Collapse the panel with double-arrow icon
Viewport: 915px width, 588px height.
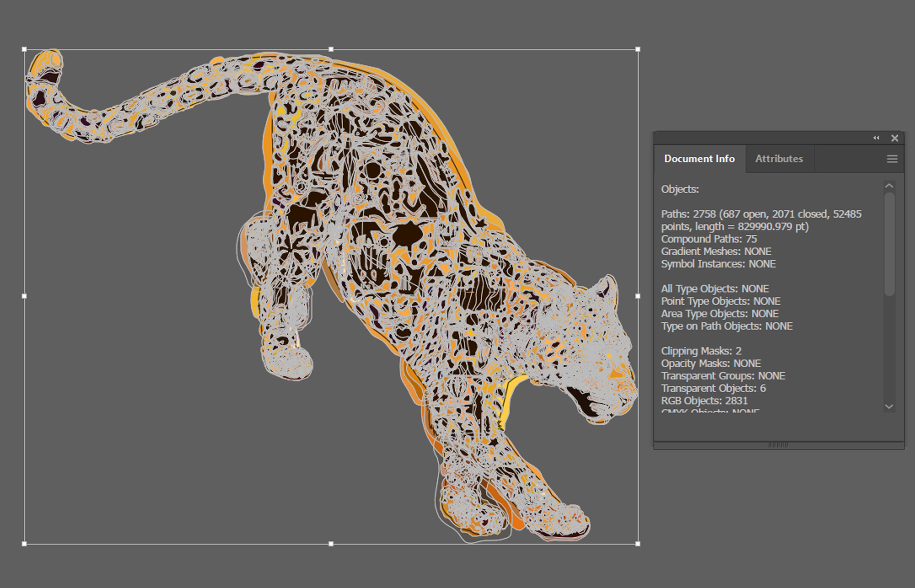[876, 138]
